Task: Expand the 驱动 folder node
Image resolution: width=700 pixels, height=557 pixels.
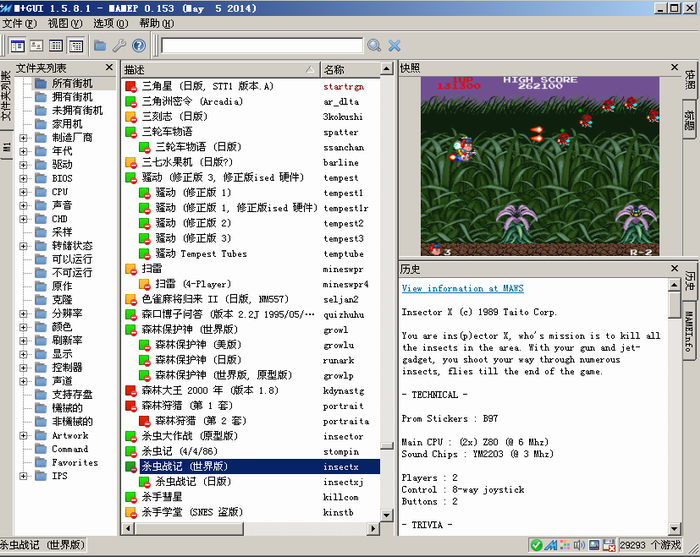Action: 23,165
